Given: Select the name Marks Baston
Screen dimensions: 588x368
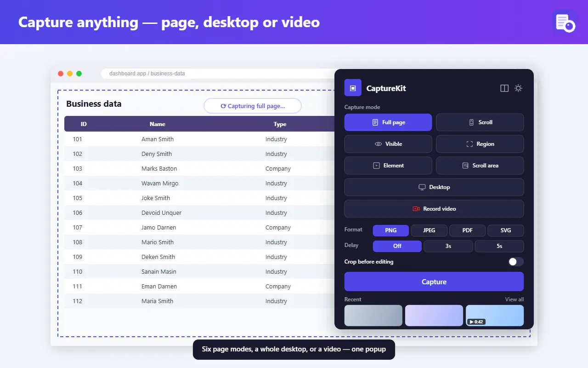Looking at the screenshot, I should [159, 168].
